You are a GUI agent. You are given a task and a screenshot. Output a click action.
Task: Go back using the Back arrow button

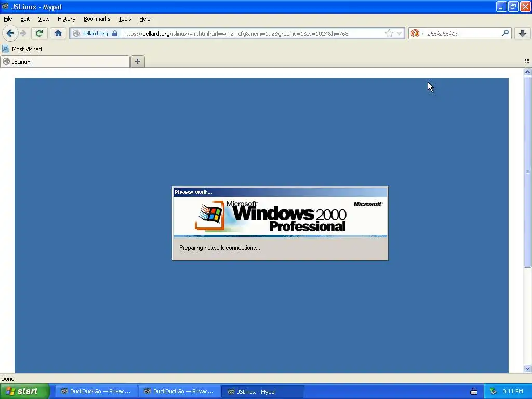[10, 33]
